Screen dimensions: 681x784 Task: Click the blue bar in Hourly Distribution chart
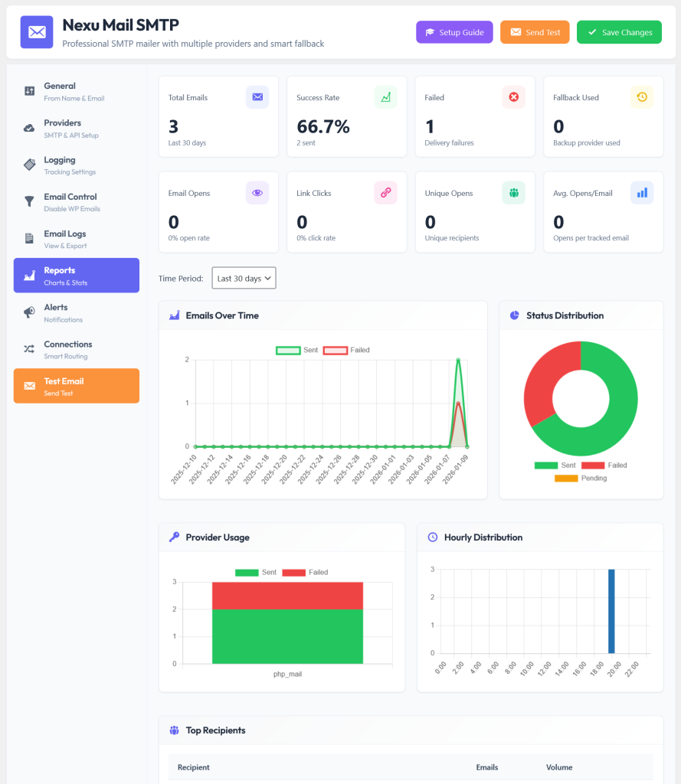611,611
